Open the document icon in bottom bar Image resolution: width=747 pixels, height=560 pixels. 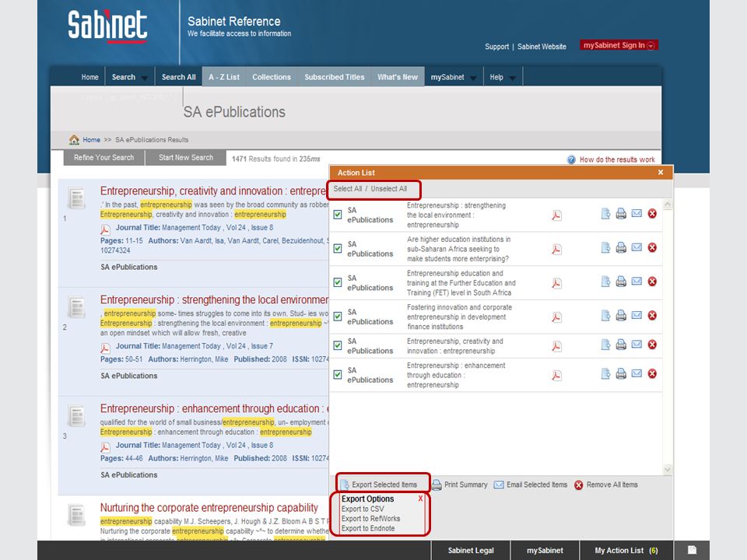coord(692,550)
